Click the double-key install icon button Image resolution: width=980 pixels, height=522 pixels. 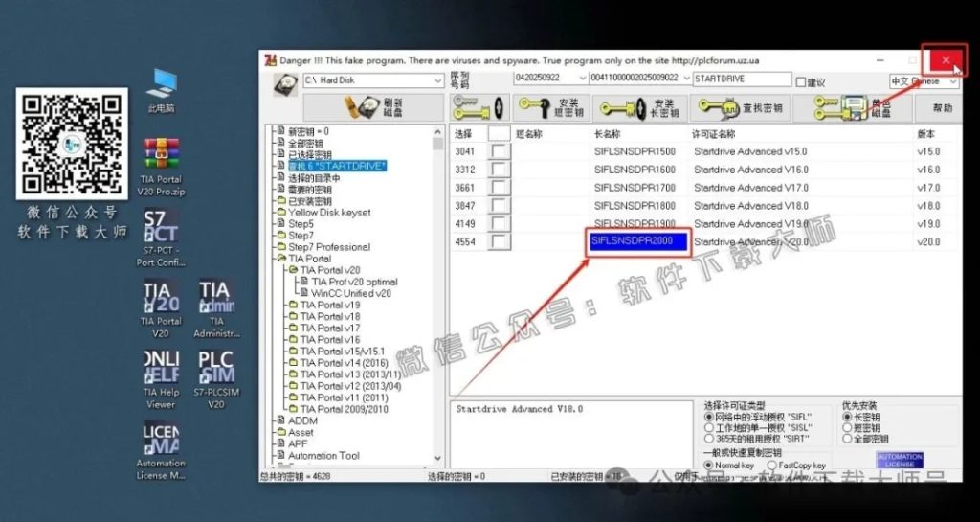(x=479, y=109)
